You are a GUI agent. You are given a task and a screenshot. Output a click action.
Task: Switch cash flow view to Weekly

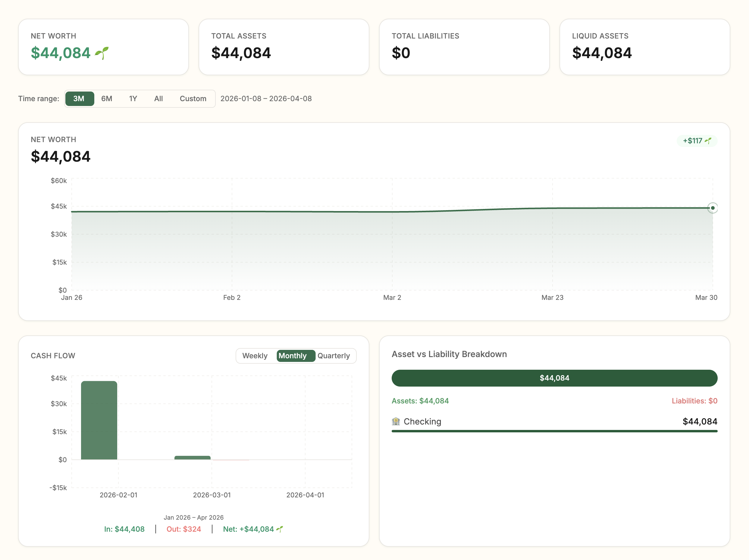point(255,356)
